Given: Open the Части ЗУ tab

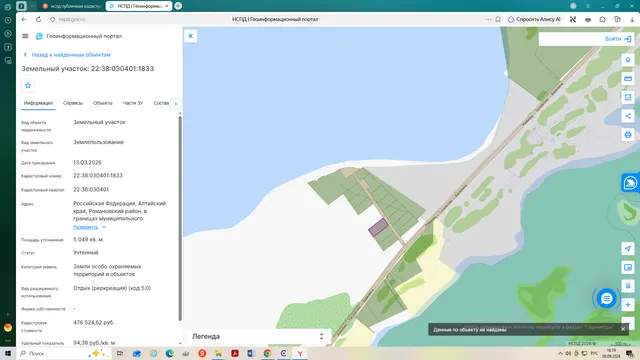Looking at the screenshot, I should coord(133,103).
